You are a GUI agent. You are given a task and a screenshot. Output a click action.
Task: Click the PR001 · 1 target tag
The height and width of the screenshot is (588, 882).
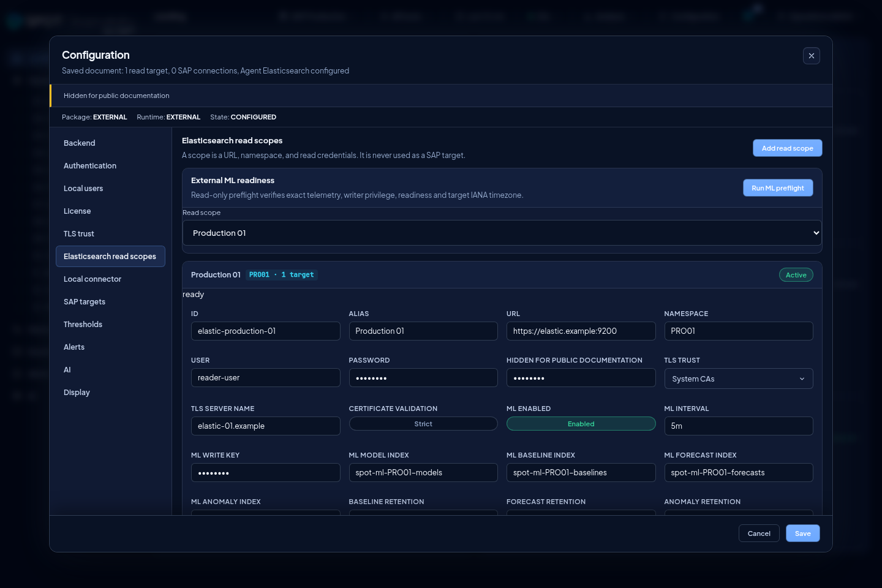pyautogui.click(x=282, y=275)
